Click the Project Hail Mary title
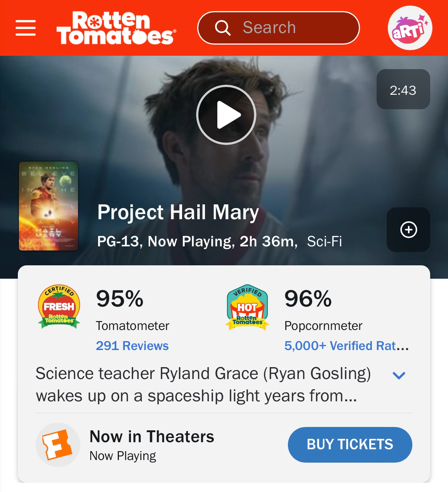Viewport: 448px width, 492px height. (x=178, y=213)
